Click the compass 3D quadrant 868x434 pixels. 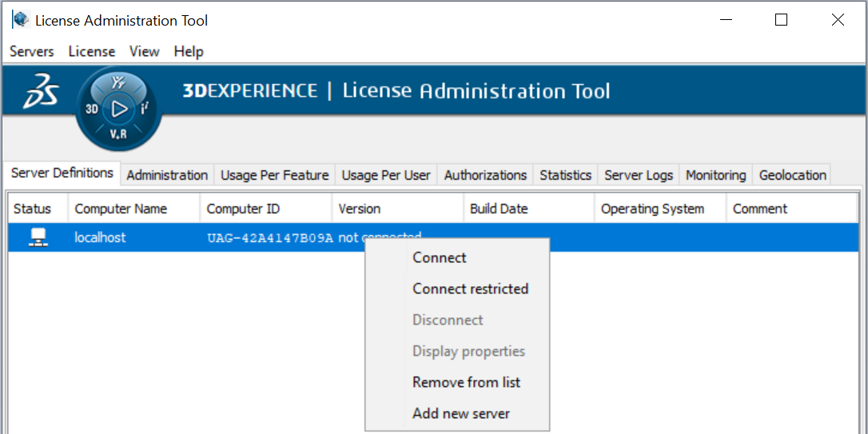click(92, 109)
